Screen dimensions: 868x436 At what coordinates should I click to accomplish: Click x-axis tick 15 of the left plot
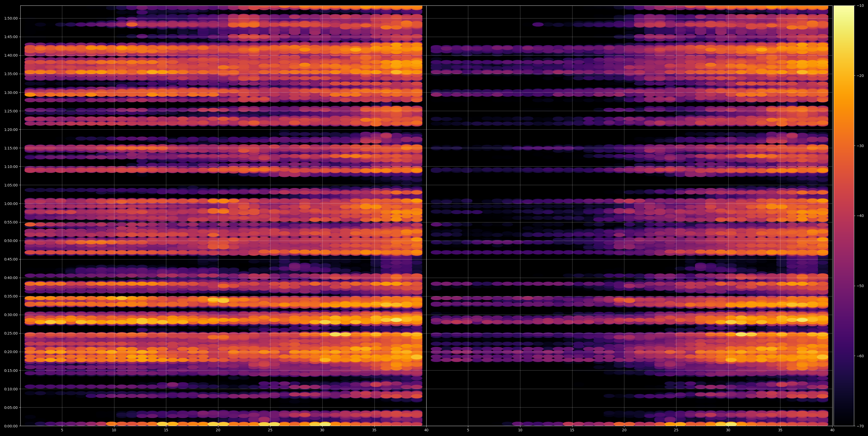coord(166,430)
